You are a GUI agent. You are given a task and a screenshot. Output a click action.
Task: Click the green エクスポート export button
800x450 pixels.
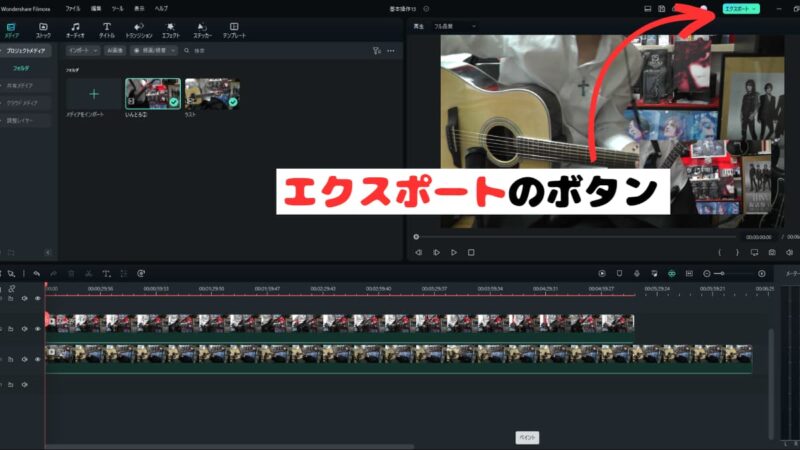point(741,9)
